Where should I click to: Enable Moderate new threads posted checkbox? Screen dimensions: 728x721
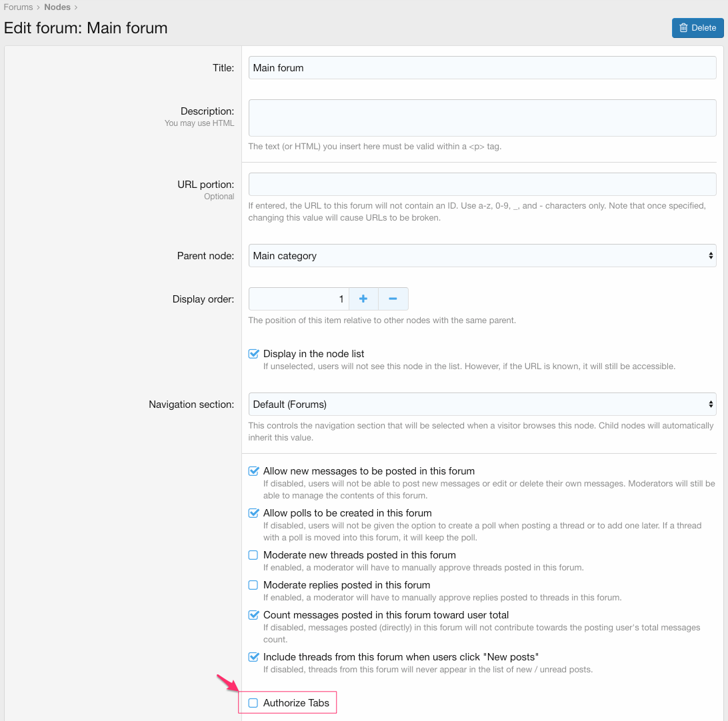point(253,555)
